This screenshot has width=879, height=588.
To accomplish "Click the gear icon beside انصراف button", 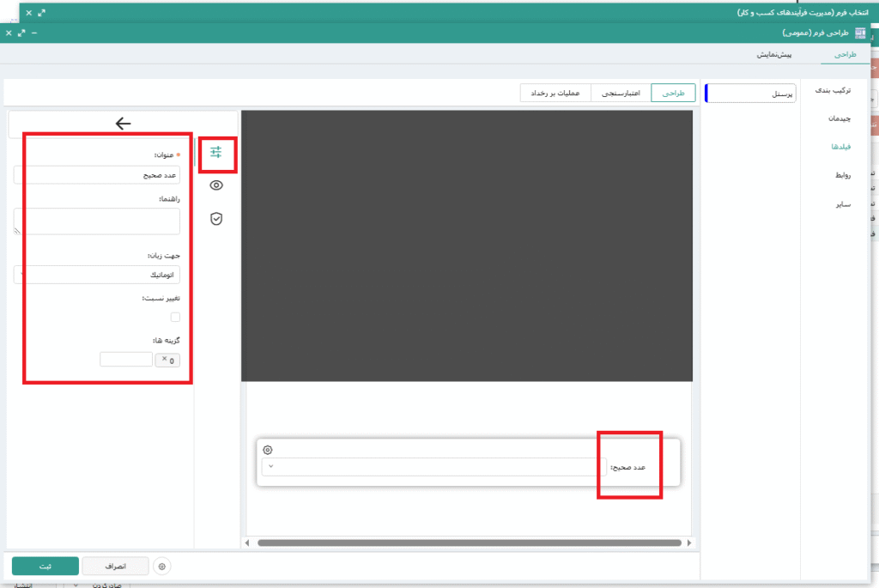I will (163, 567).
